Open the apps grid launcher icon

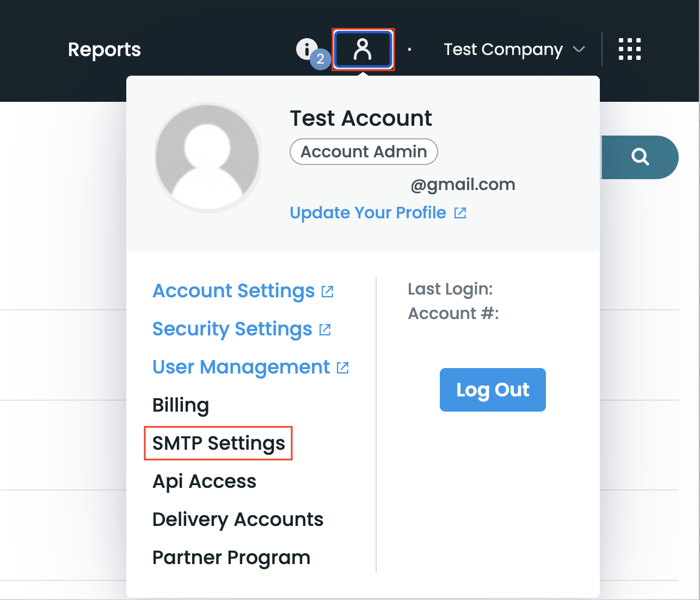tap(629, 50)
